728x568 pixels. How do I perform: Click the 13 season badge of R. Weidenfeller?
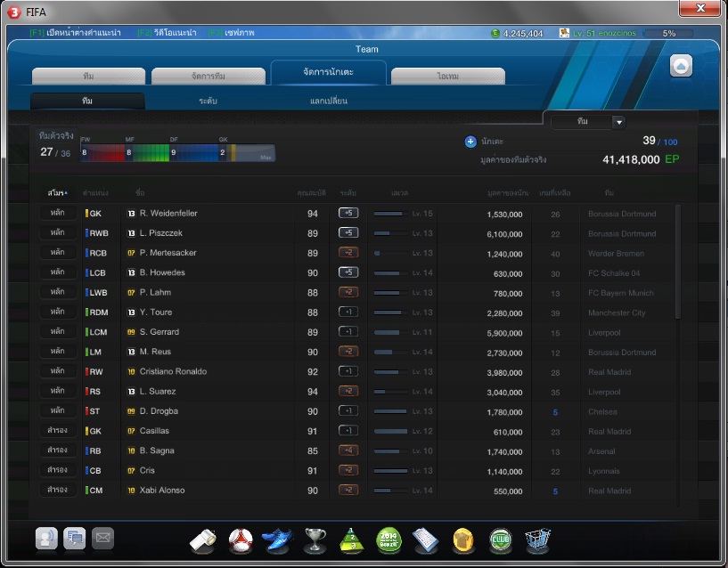click(131, 214)
